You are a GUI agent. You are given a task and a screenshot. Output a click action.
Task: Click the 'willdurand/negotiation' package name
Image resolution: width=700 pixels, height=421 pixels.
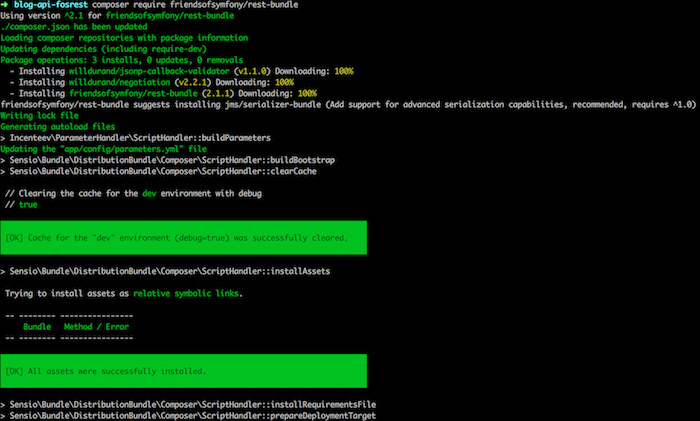click(119, 83)
